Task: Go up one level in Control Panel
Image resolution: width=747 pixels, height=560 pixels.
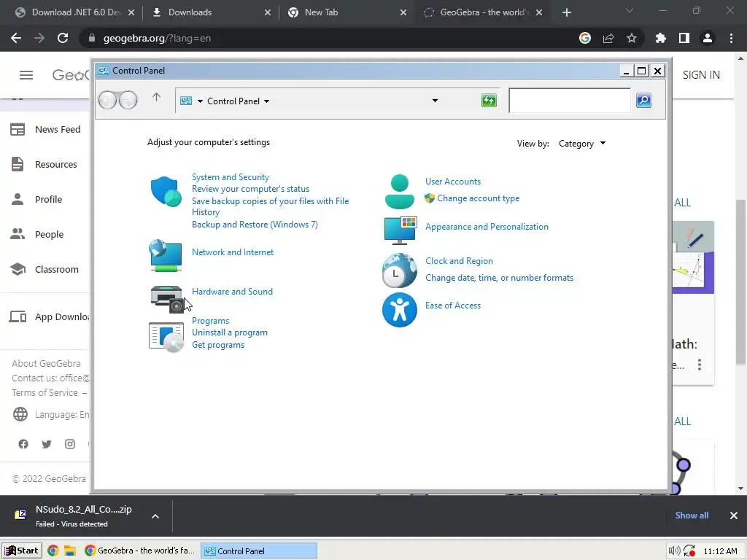Action: (x=156, y=97)
